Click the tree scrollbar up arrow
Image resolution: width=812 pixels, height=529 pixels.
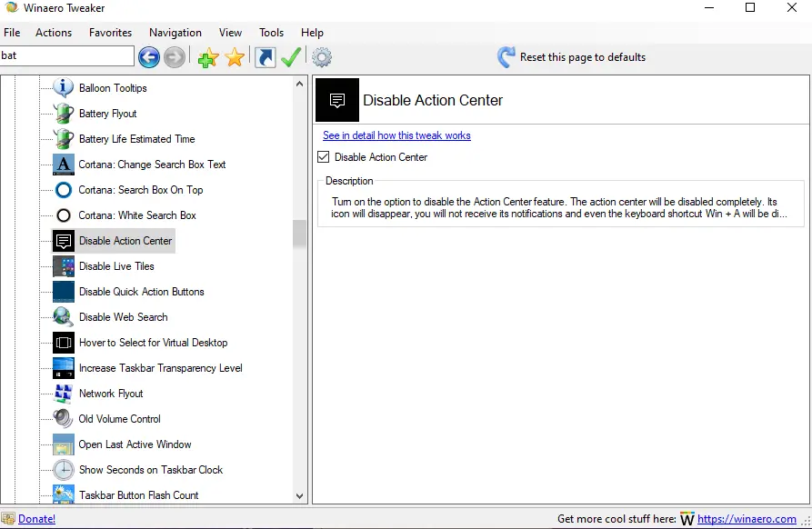[299, 84]
